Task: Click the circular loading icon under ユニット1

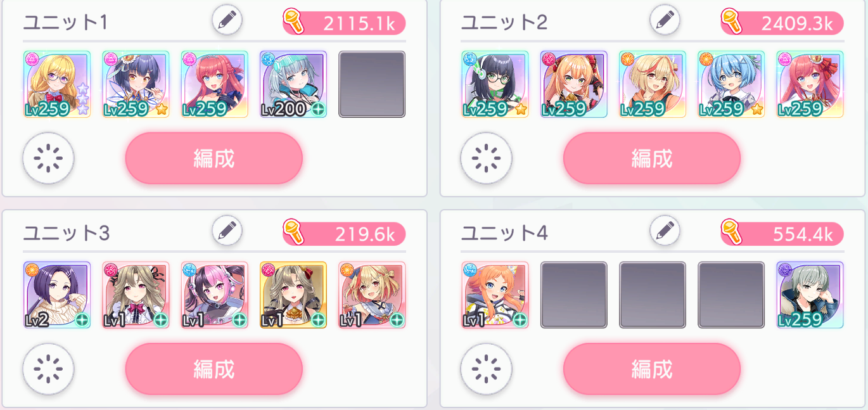Action: (49, 158)
